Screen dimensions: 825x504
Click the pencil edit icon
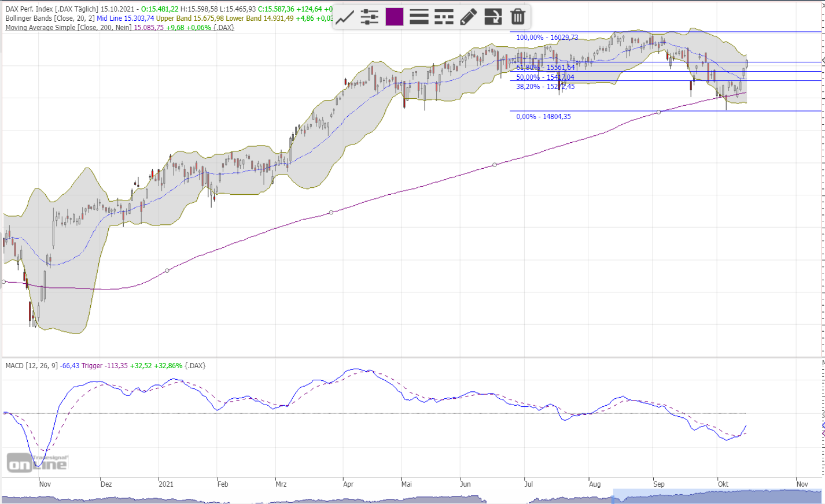(468, 17)
